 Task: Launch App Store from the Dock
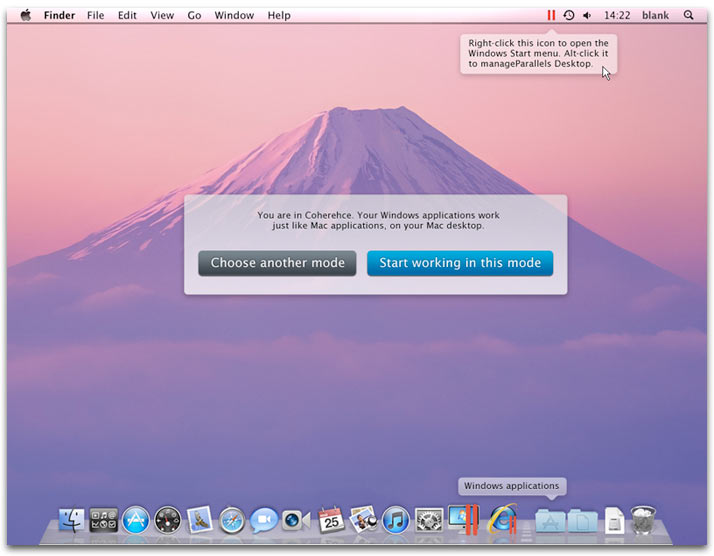click(136, 519)
